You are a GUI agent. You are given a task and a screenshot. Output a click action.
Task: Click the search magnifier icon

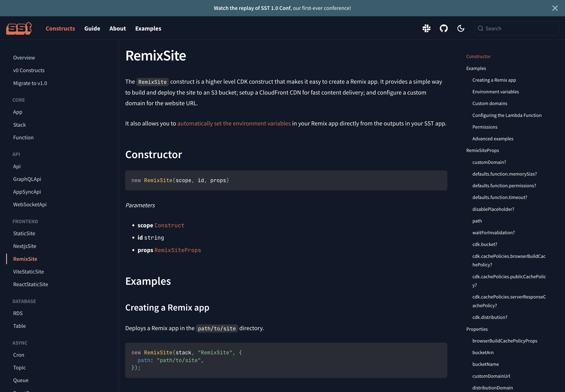pyautogui.click(x=480, y=29)
